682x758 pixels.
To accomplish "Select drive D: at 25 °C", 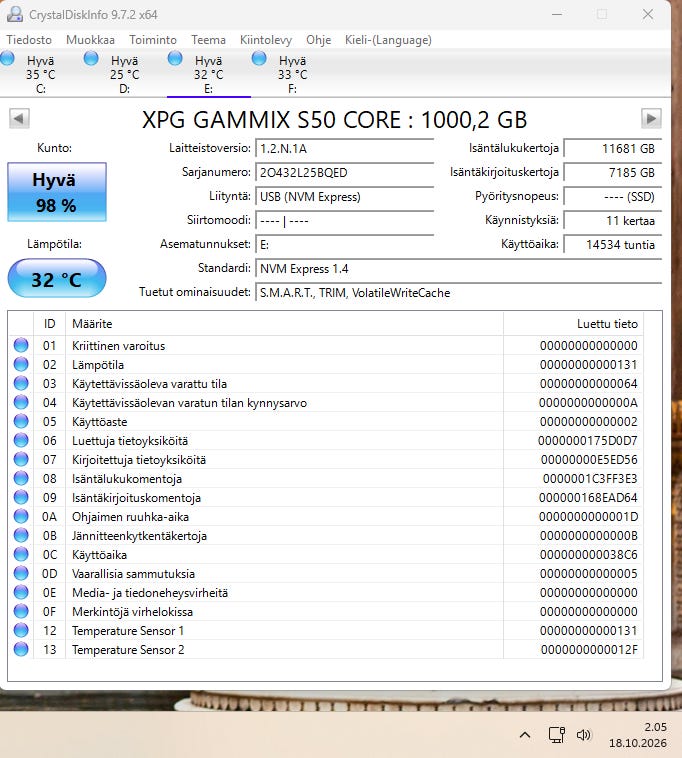I will tap(125, 73).
